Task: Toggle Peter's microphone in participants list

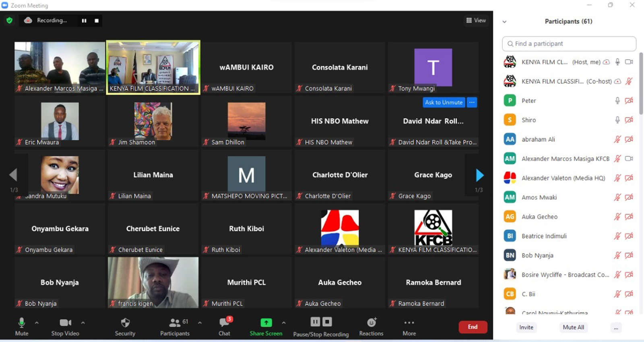Action: point(617,101)
